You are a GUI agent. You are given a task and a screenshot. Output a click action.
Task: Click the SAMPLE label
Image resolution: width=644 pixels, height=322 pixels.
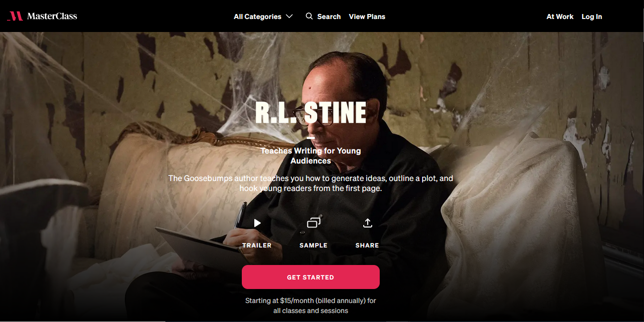pos(313,245)
